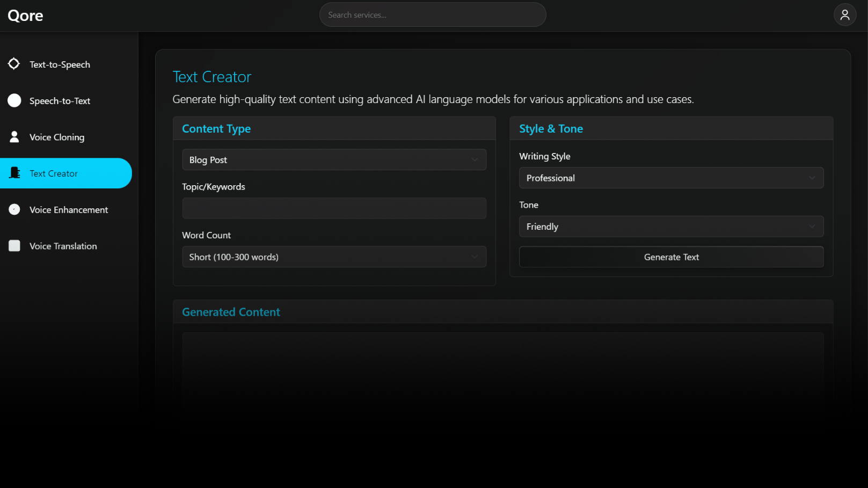The width and height of the screenshot is (868, 488).
Task: Navigate to Speech-to-Text label
Action: (60, 101)
